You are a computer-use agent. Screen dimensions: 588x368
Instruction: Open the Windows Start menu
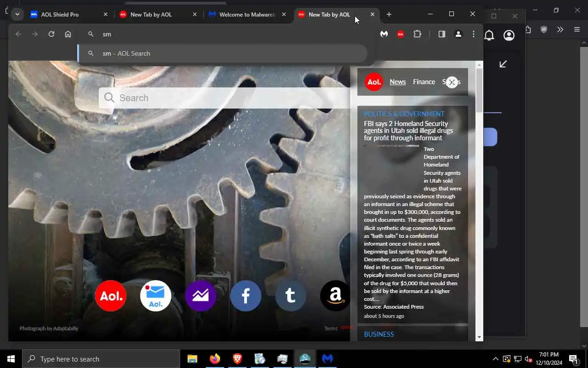(x=11, y=359)
